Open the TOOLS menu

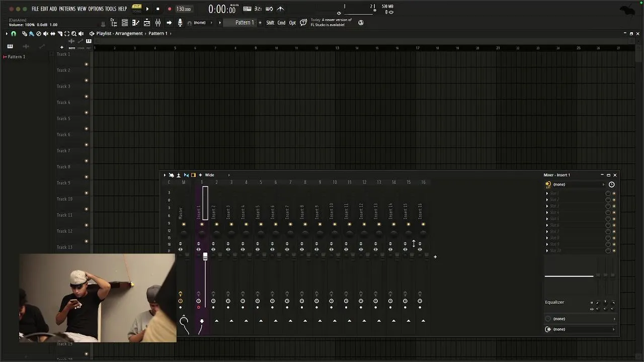coord(111,9)
